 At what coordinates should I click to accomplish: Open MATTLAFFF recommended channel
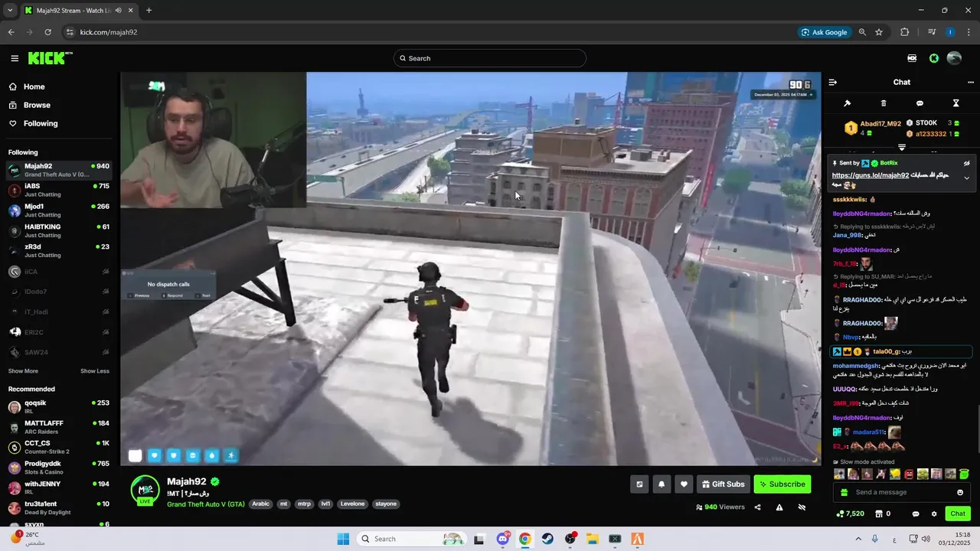[x=60, y=427]
